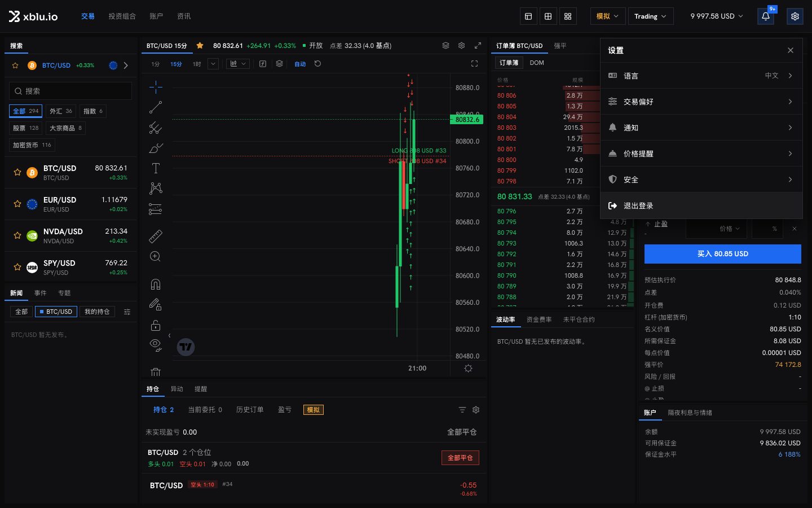Image resolution: width=812 pixels, height=508 pixels.
Task: Open the 模拟 account mode dropdown
Action: (x=607, y=16)
